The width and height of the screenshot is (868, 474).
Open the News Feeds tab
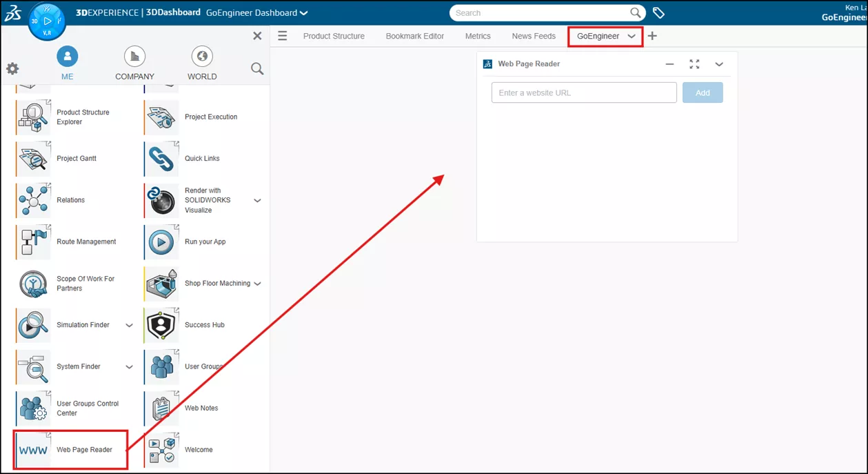tap(533, 36)
